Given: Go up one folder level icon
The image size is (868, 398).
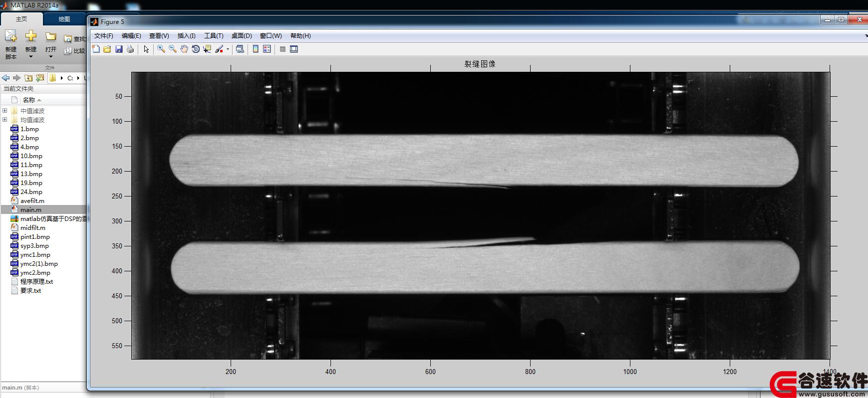Looking at the screenshot, I should click(x=28, y=78).
